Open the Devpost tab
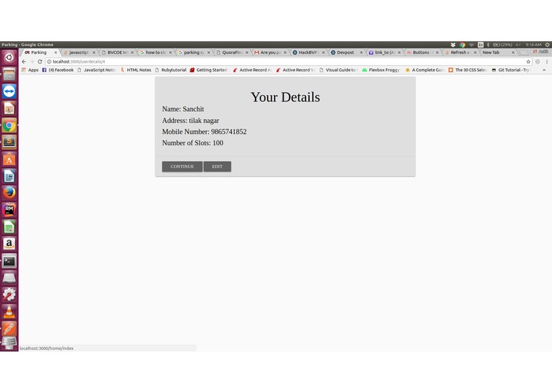Viewport: 552px width, 392px height. click(345, 52)
